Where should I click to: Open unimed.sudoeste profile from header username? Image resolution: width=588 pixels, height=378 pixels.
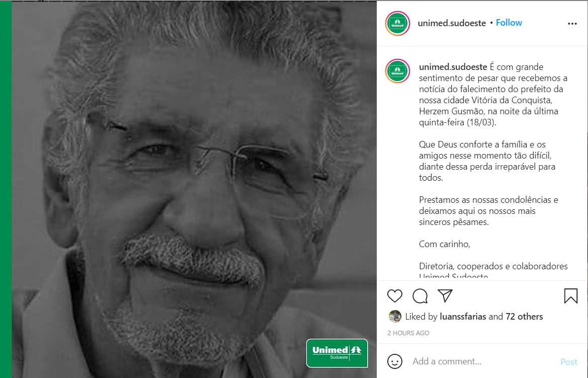click(x=452, y=23)
